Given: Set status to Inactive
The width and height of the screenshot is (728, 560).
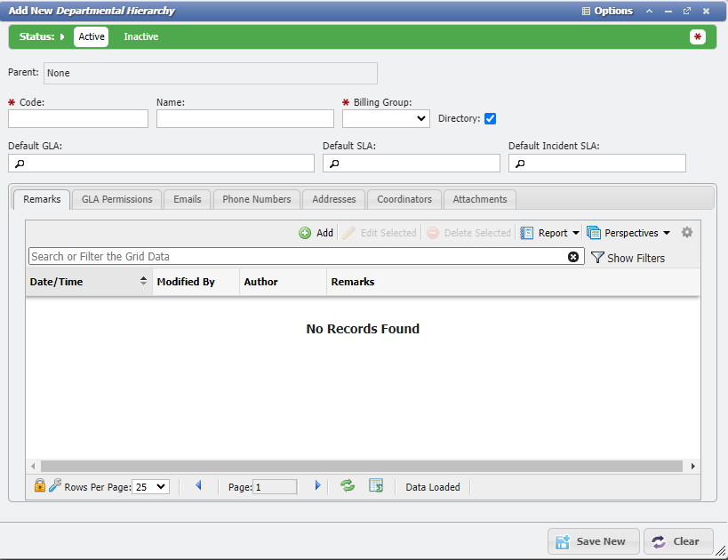Looking at the screenshot, I should [x=140, y=36].
